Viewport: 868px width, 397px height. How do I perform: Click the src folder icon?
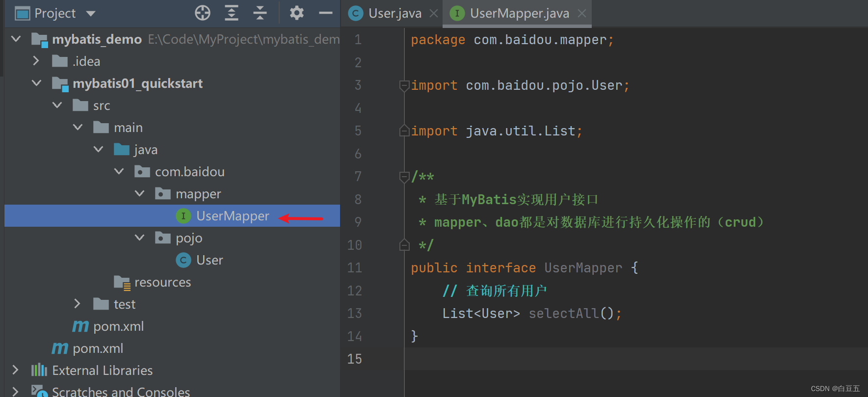click(80, 105)
